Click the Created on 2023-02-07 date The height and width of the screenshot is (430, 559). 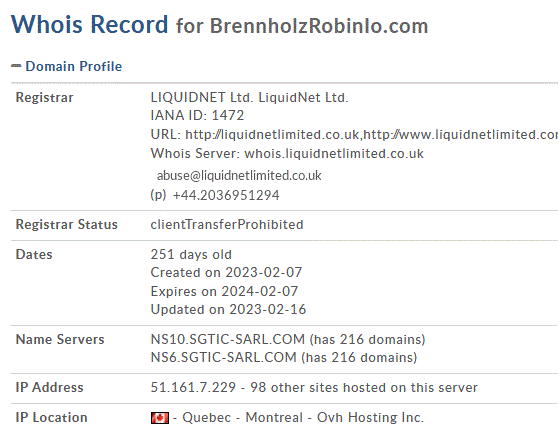coord(226,272)
